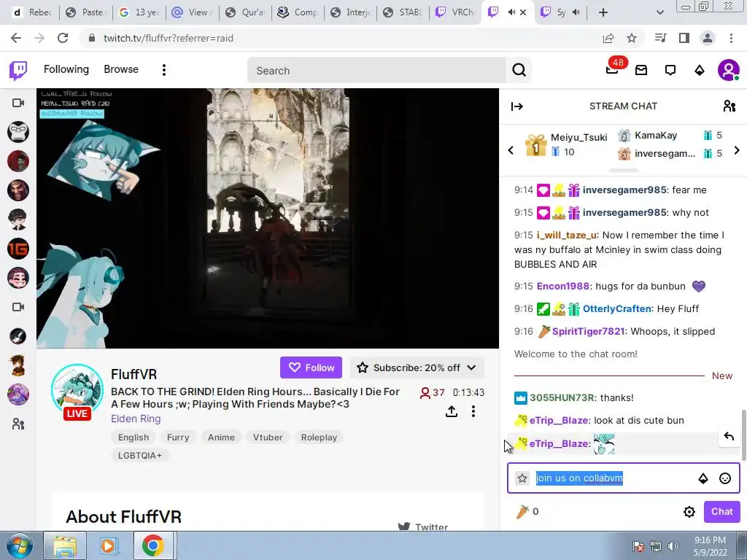The height and width of the screenshot is (560, 747).
Task: Select the English tag
Action: coord(133,437)
